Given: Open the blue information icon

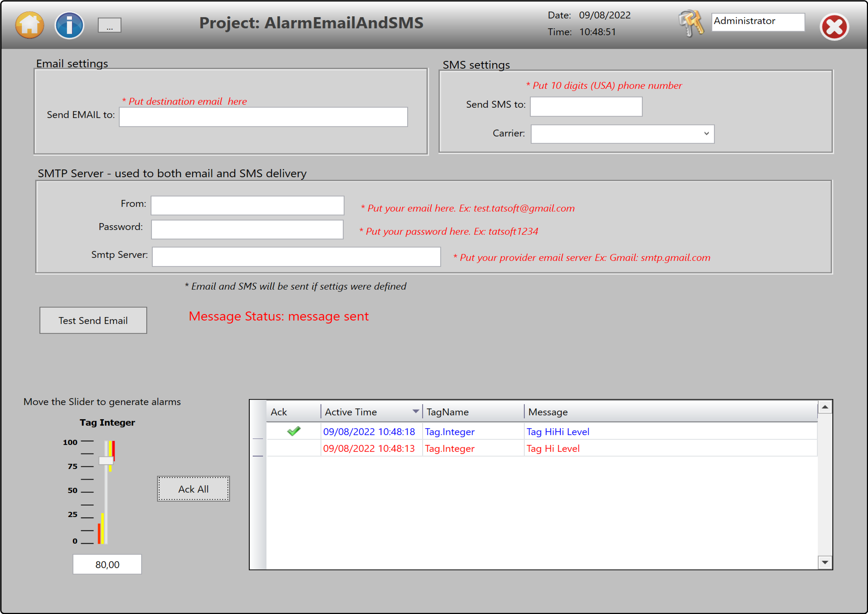Looking at the screenshot, I should pos(69,25).
